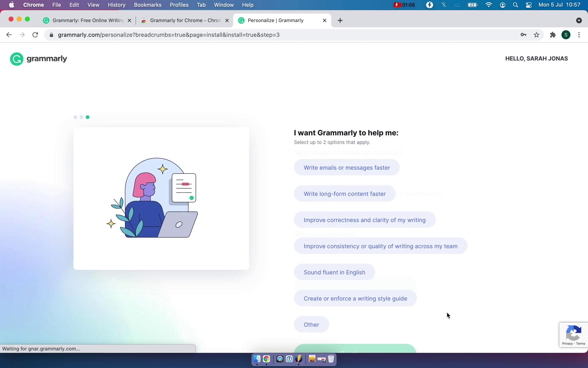The width and height of the screenshot is (588, 368).
Task: Click the address bar URL
Action: click(x=169, y=35)
